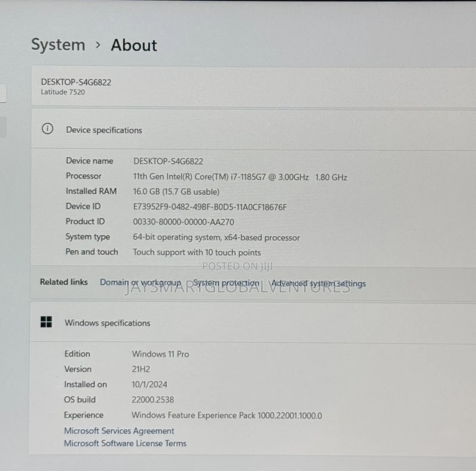Click the Device ID label
The image size is (476, 471).
pyautogui.click(x=83, y=206)
